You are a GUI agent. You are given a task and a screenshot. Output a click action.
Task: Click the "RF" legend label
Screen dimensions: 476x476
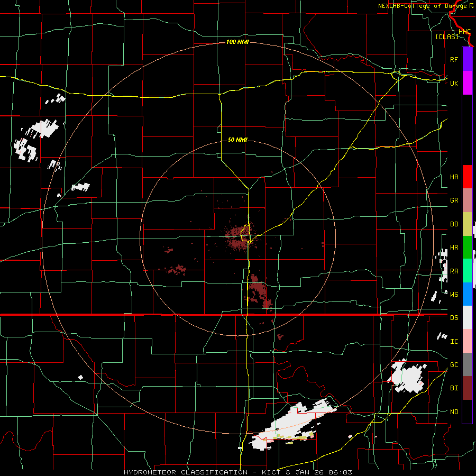tap(454, 59)
